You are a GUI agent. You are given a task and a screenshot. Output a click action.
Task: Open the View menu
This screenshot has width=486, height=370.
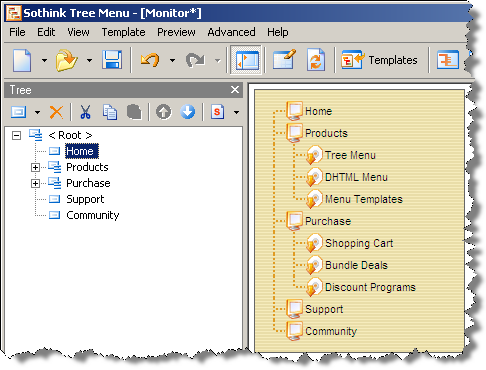pos(78,32)
